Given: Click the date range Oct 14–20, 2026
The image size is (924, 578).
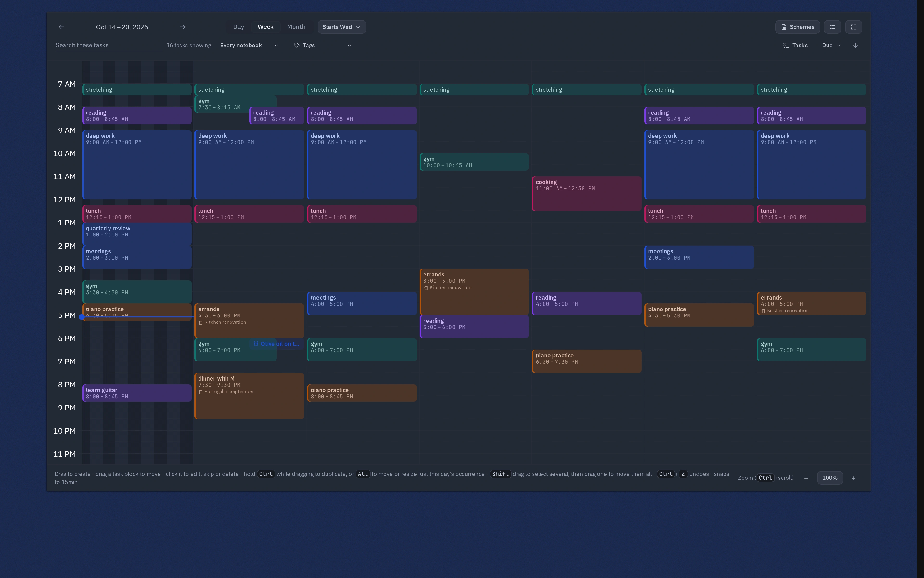Looking at the screenshot, I should (x=122, y=27).
